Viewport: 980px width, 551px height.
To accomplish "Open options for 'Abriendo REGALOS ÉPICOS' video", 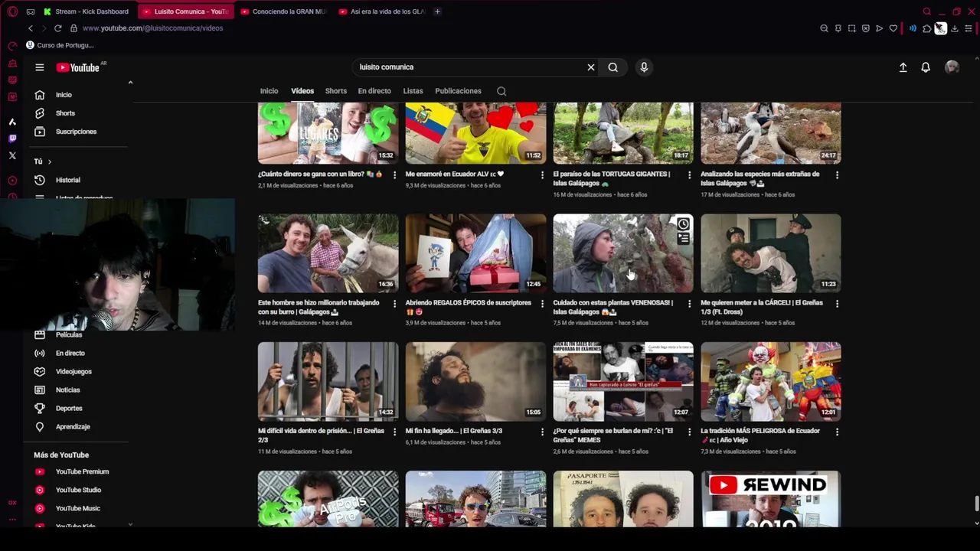I will (x=542, y=304).
